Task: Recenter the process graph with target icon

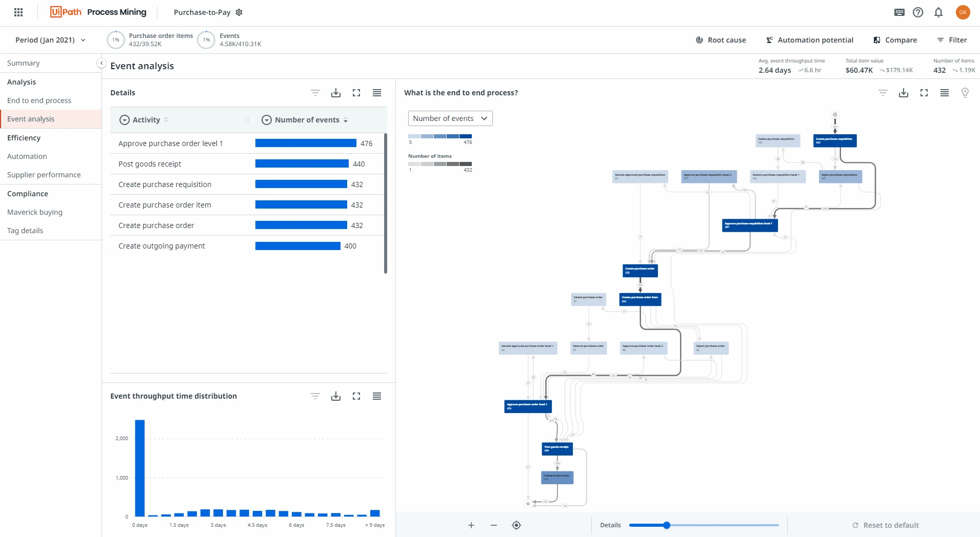Action: pyautogui.click(x=516, y=525)
